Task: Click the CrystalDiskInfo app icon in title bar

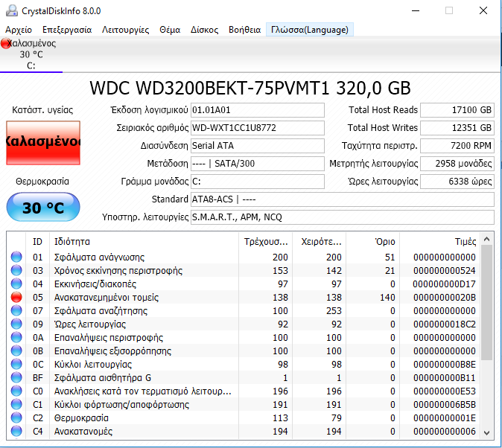Action: pos(12,11)
